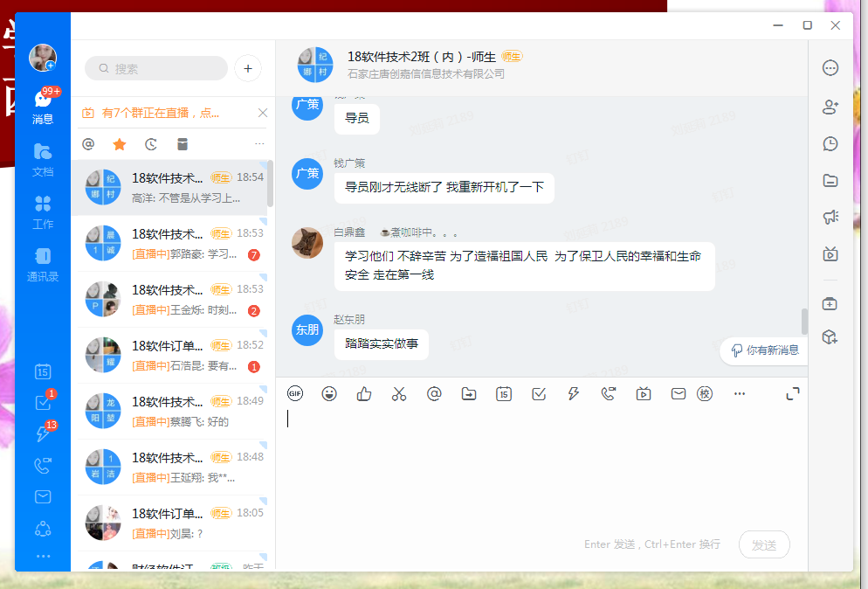The height and width of the screenshot is (589, 868).
Task: Toggle the starred conversations filter
Action: point(120,144)
